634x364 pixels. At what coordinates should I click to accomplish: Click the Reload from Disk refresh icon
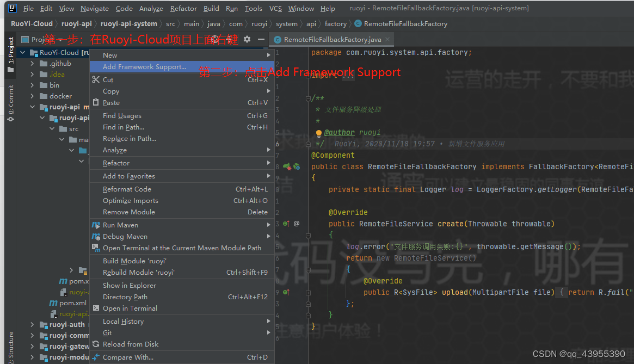(x=96, y=344)
